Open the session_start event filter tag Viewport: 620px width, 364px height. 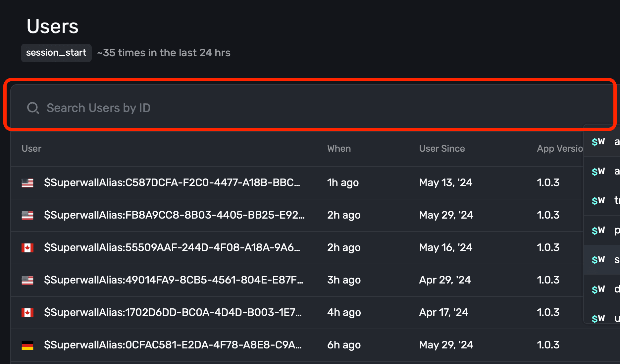pyautogui.click(x=56, y=53)
